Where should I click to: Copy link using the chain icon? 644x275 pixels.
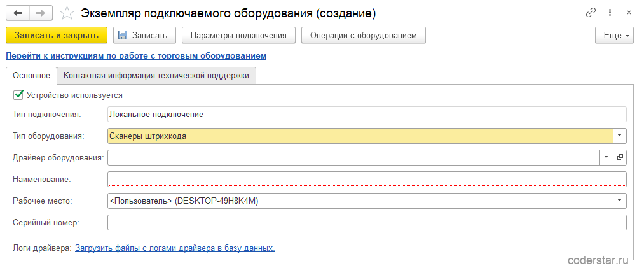point(591,13)
